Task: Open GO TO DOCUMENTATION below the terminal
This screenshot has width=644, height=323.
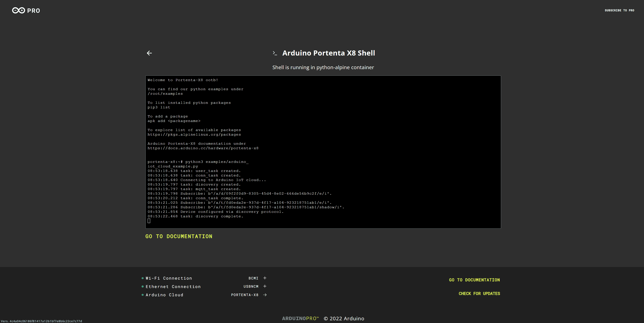Action: click(x=179, y=236)
